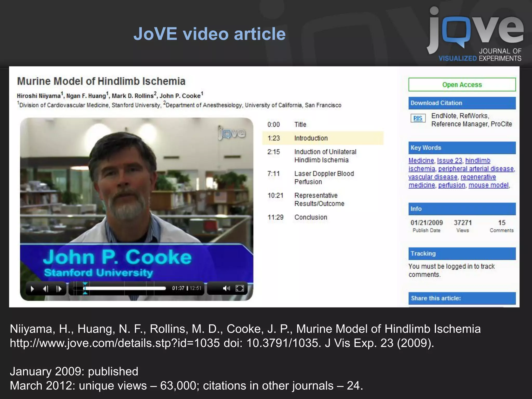Play the video with the play button

click(32, 289)
